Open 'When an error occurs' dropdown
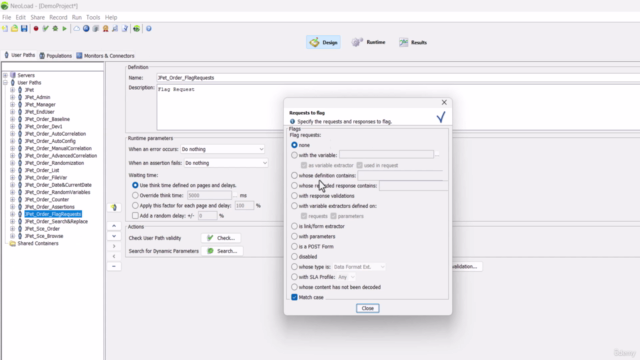This screenshot has height=360, width=640. pos(222,149)
